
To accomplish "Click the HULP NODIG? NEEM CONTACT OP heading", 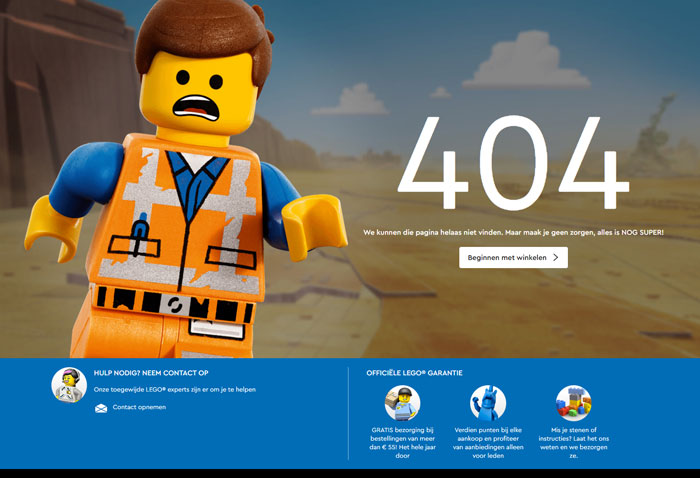I will (151, 373).
